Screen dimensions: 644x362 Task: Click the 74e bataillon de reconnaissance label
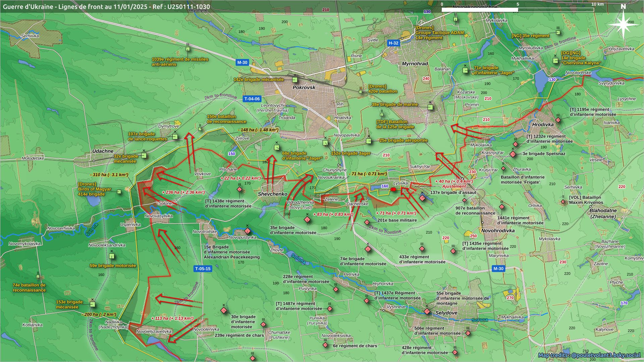(29, 288)
